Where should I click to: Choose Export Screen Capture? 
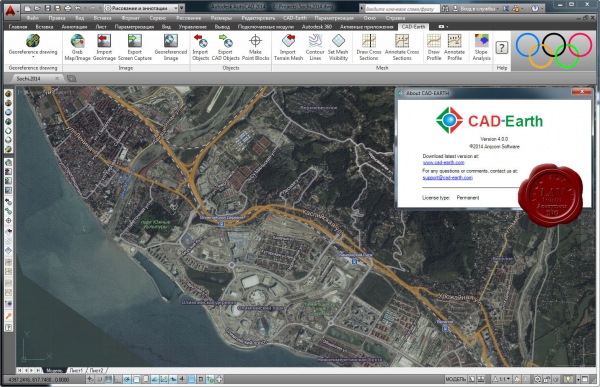135,47
